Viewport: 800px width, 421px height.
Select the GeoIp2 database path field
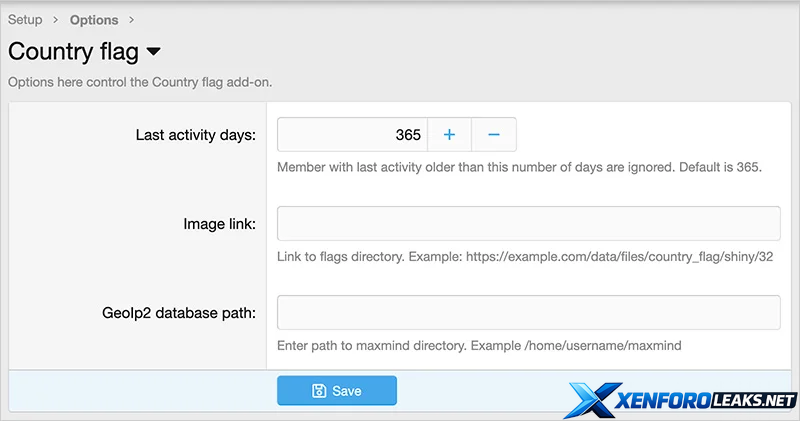click(x=528, y=312)
